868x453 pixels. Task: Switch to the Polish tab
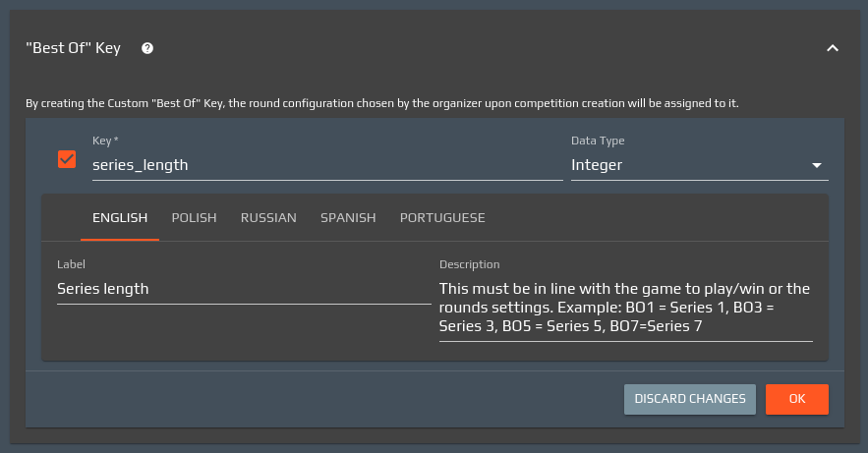(x=194, y=218)
